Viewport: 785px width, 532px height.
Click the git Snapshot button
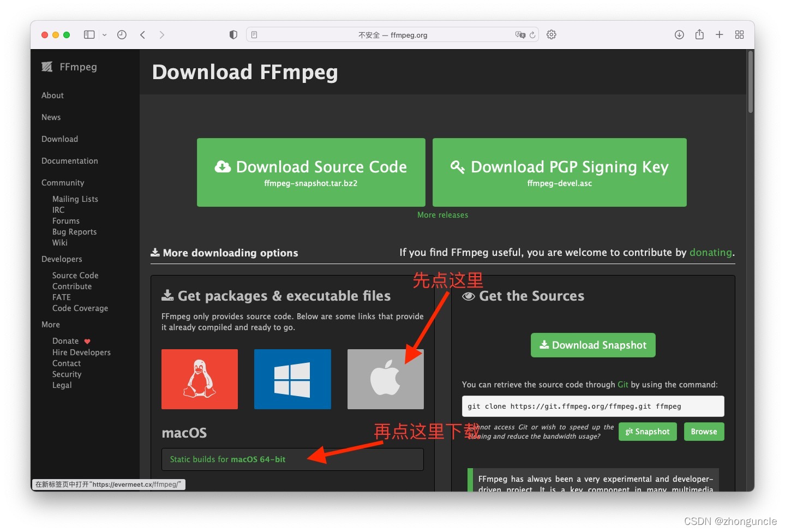(x=648, y=432)
